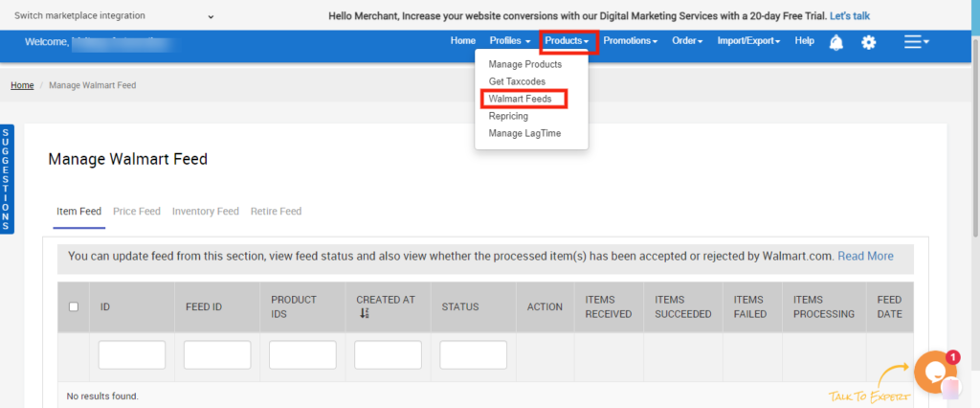Open the settings gear icon
This screenshot has width=980, height=408.
(869, 42)
